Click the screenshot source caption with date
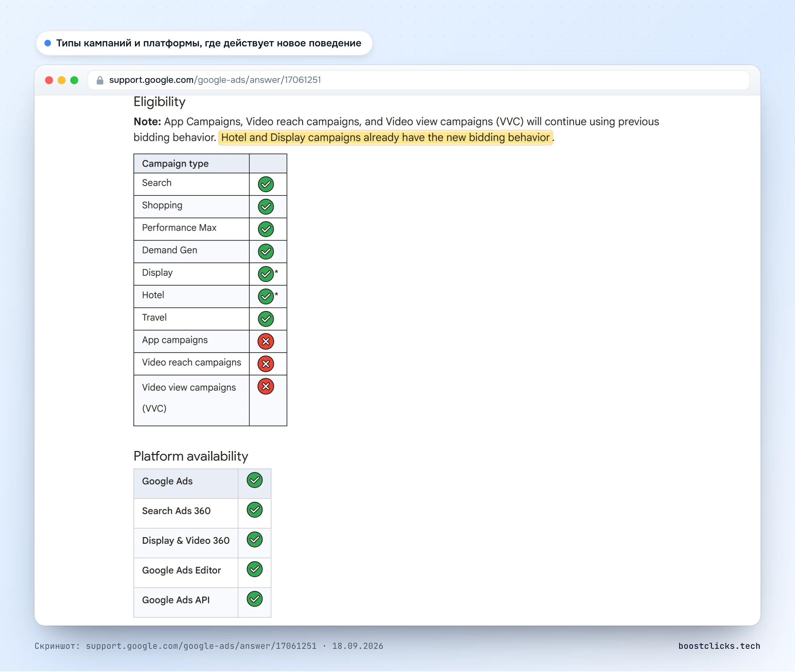This screenshot has width=795, height=672. [x=209, y=646]
